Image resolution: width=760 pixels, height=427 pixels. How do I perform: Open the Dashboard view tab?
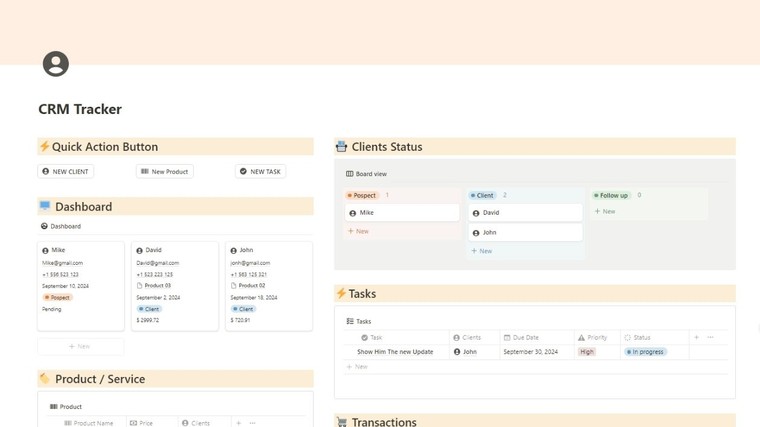tap(61, 226)
